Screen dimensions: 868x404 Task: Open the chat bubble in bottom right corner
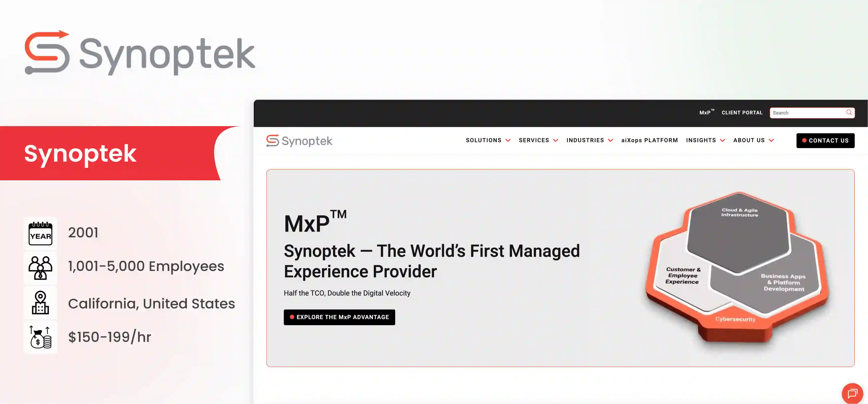[852, 393]
